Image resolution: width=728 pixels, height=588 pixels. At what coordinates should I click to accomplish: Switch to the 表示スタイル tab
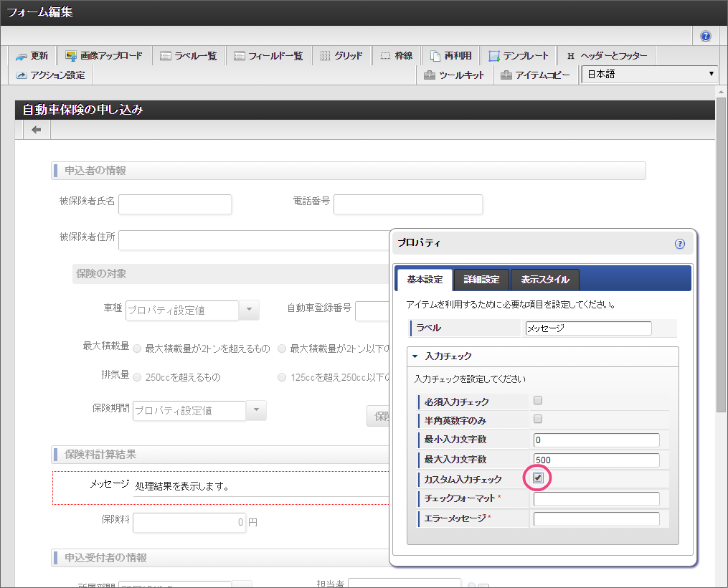[544, 280]
